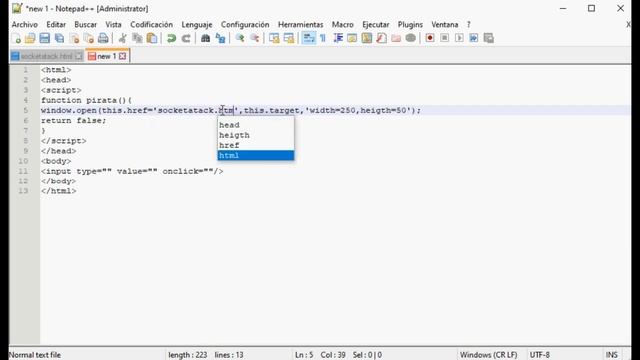
Task: Open the Macro menu
Action: (342, 24)
